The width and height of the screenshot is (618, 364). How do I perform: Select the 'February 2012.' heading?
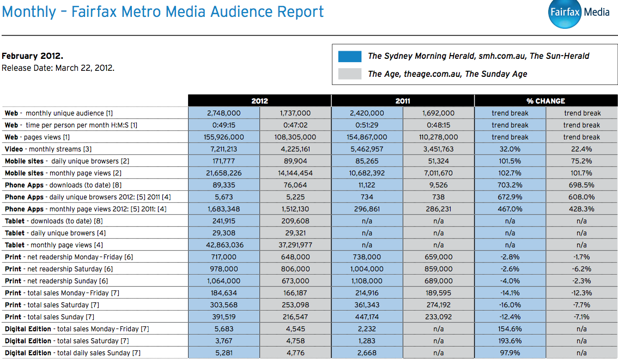click(32, 56)
